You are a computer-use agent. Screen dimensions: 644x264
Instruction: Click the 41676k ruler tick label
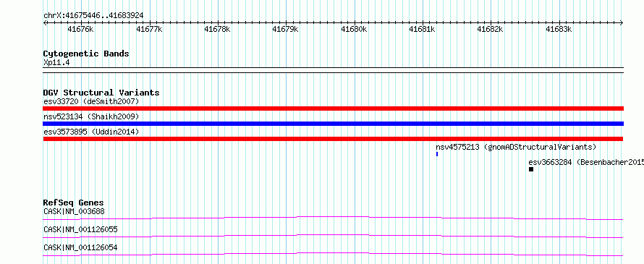(81, 29)
